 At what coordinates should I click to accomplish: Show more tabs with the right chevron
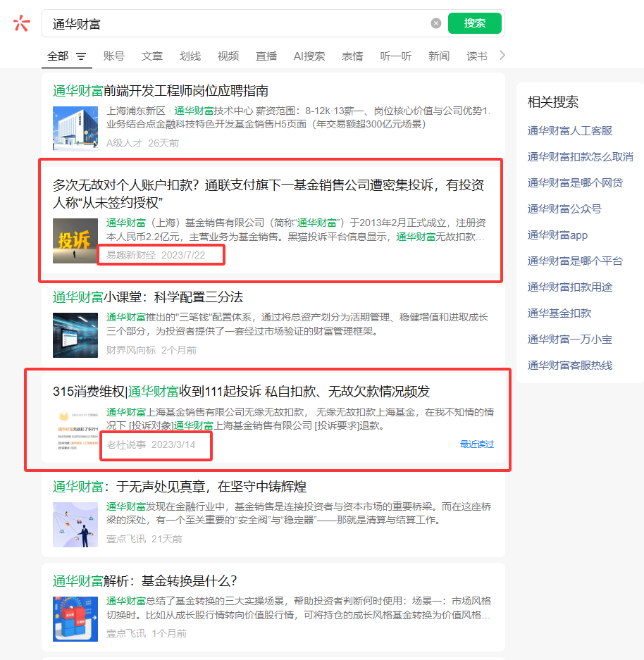tap(502, 56)
